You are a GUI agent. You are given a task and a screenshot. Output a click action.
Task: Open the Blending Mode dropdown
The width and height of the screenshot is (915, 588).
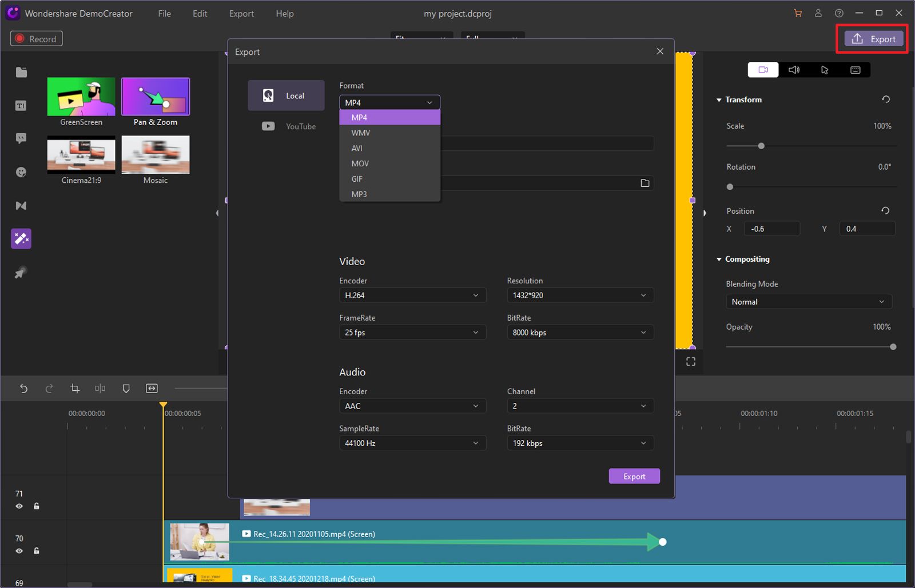(x=808, y=301)
